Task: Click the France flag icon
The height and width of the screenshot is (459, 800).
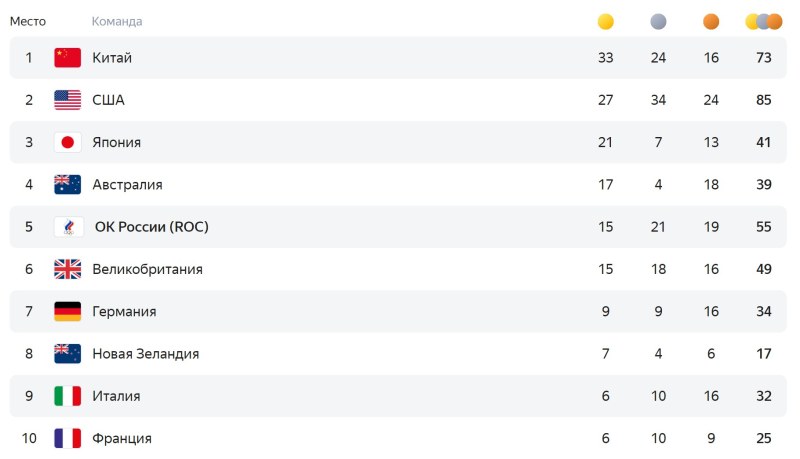Action: pos(67,438)
